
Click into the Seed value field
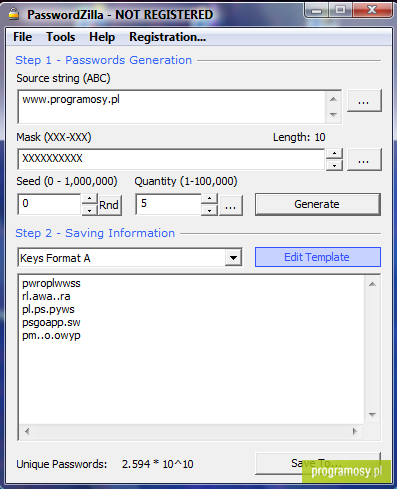click(x=49, y=204)
